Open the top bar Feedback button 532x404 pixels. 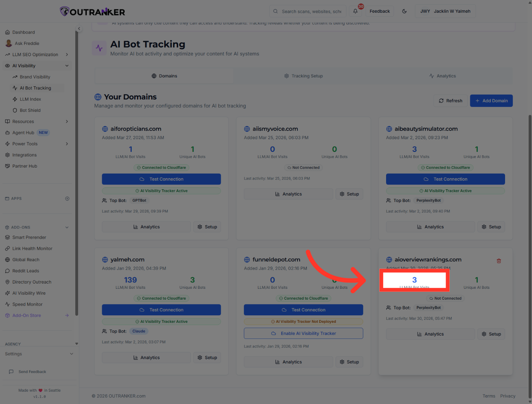[x=380, y=11]
